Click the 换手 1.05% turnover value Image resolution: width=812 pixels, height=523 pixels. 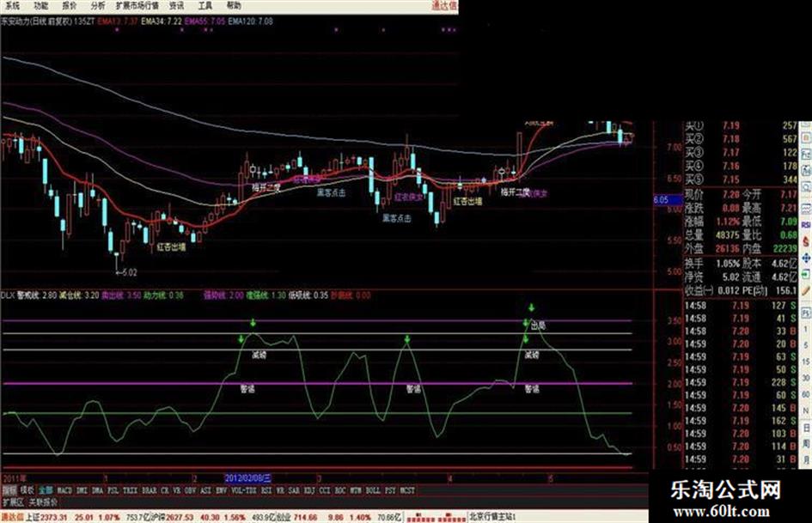pyautogui.click(x=728, y=264)
